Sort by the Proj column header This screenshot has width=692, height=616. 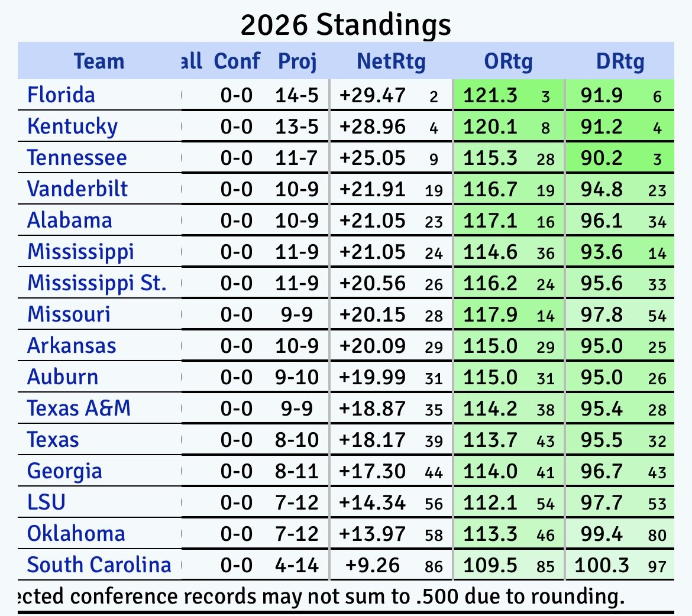click(x=298, y=61)
